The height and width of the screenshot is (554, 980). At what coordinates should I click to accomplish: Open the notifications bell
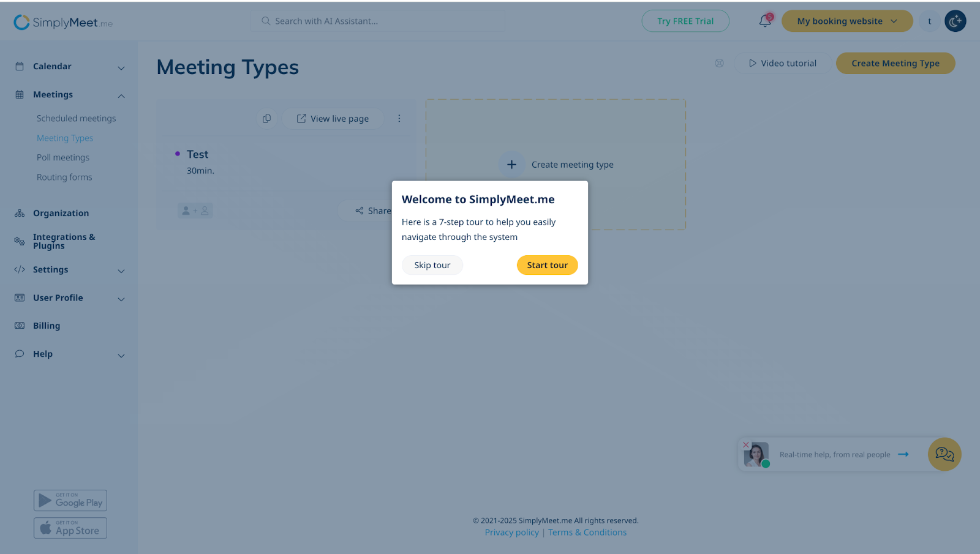pyautogui.click(x=765, y=21)
